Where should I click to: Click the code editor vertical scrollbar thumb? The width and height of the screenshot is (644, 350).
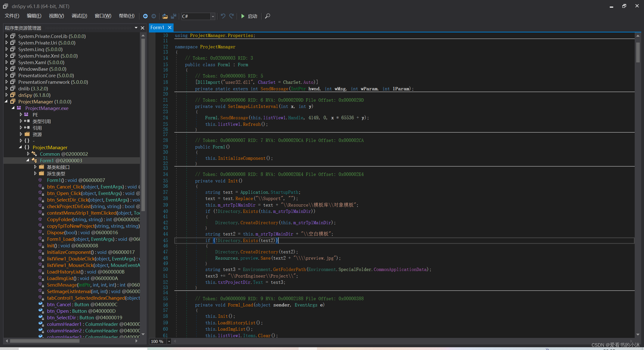pyautogui.click(x=638, y=52)
